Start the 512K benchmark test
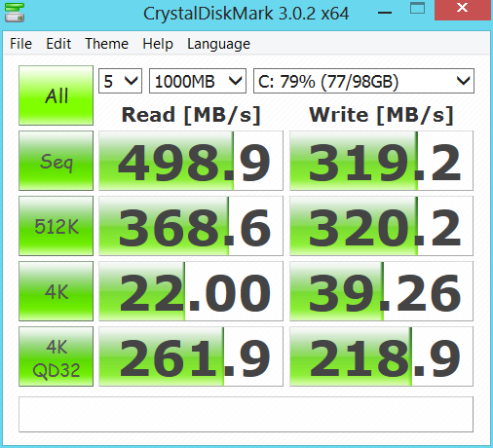 click(56, 226)
